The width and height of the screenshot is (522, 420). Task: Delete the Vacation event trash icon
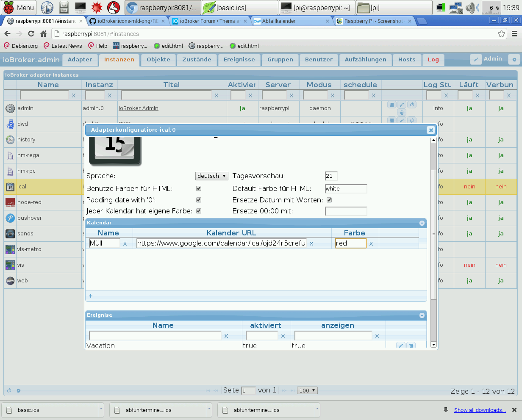(411, 345)
